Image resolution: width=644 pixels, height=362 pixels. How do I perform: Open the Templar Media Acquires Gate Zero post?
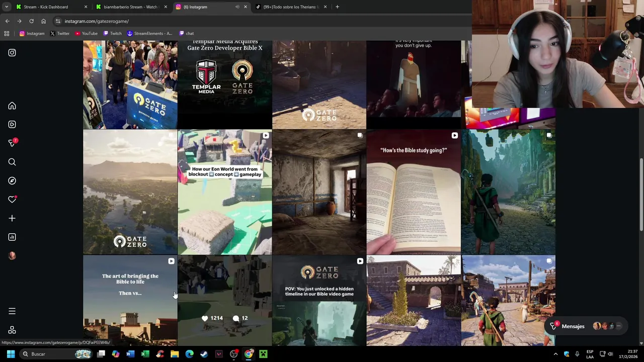(225, 84)
